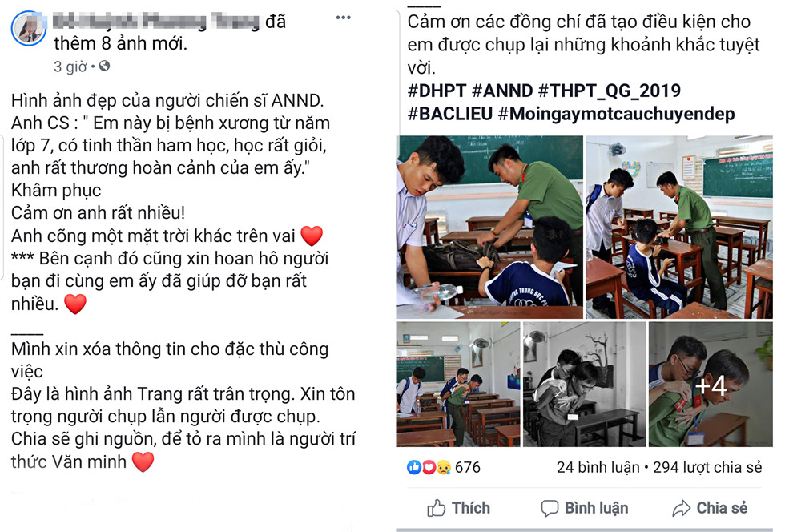785x532 pixels.
Task: Click the sad face reaction icon
Action: pyautogui.click(x=444, y=467)
